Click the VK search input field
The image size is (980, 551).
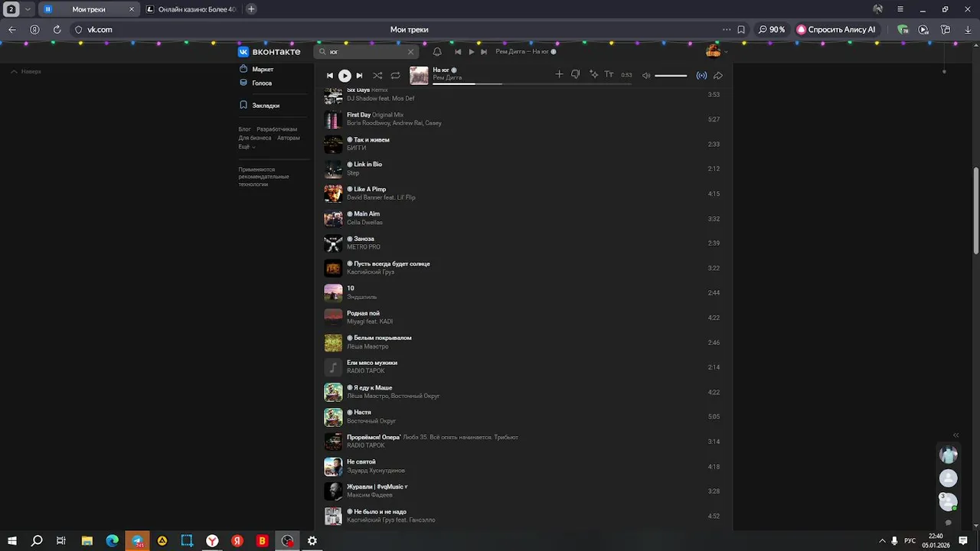tap(367, 52)
